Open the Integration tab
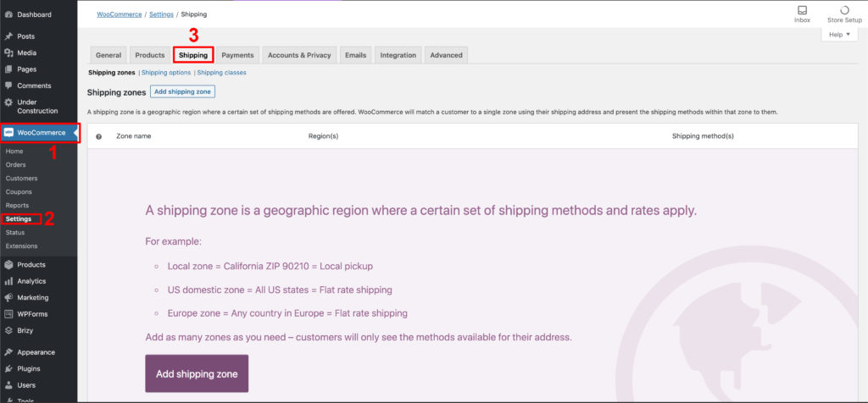868x403 pixels. [x=398, y=55]
